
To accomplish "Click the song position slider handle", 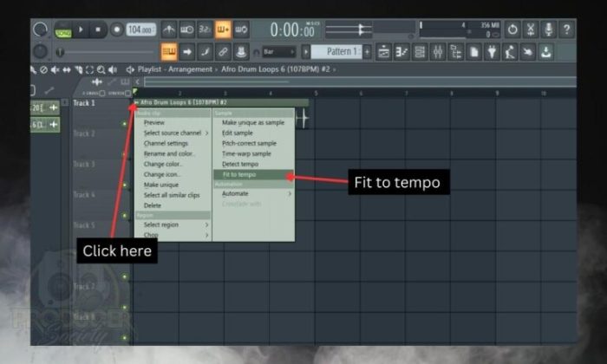I will tap(59, 52).
